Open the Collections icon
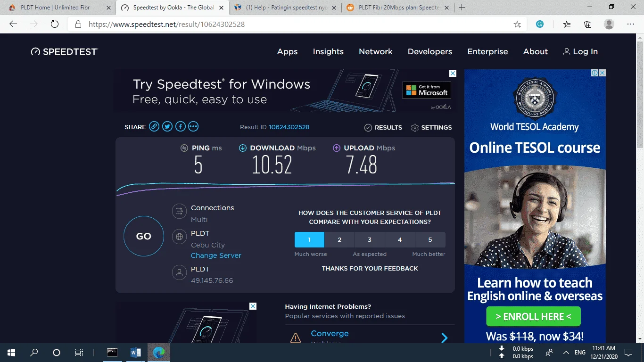The height and width of the screenshot is (362, 644). coord(588,25)
